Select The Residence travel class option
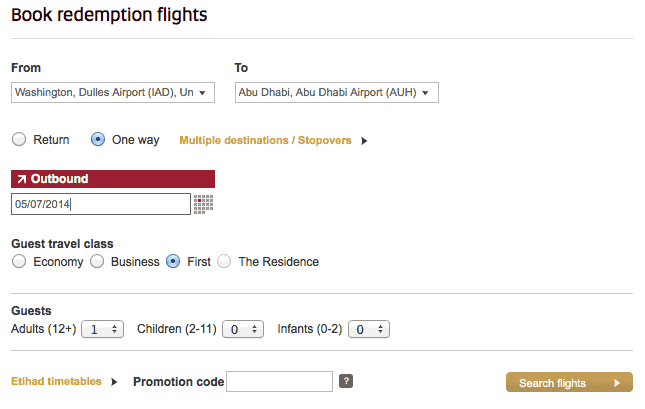645x409 pixels. (x=224, y=261)
